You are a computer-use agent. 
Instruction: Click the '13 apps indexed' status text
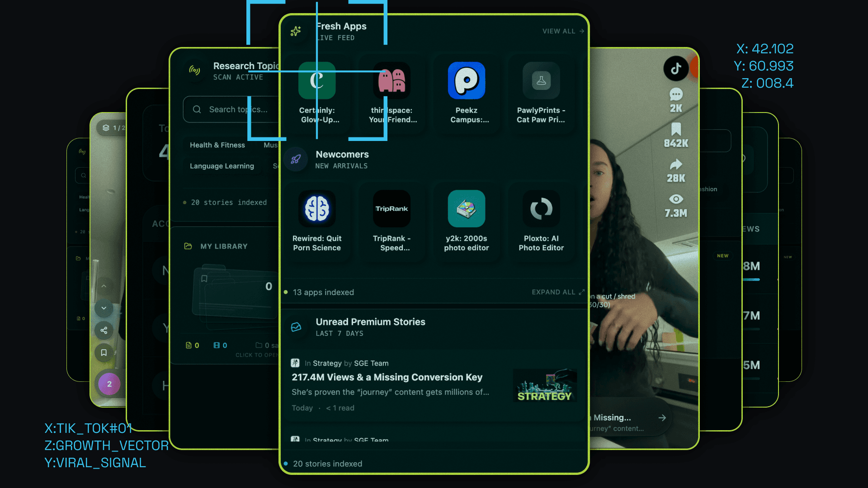point(323,292)
